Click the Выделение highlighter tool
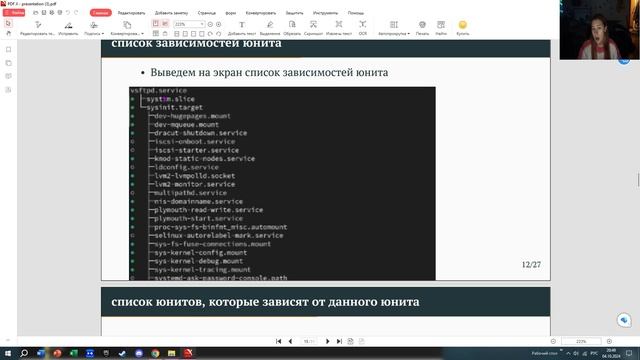 tap(270, 28)
